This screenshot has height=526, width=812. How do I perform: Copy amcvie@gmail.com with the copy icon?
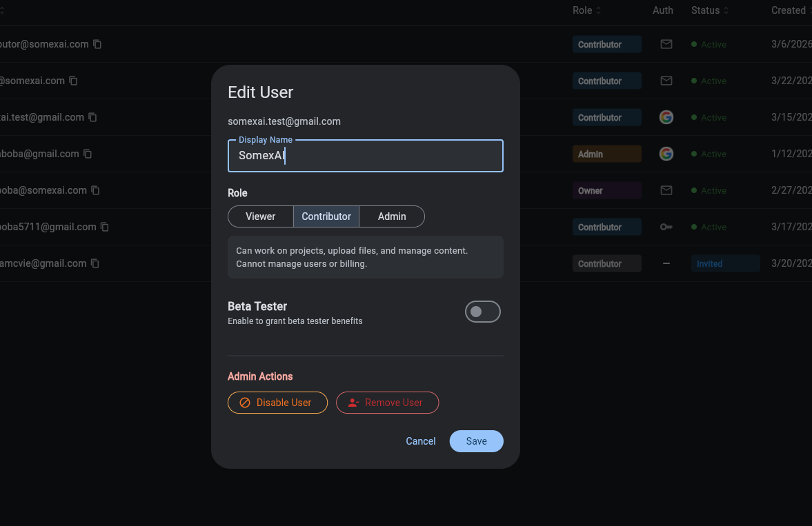[95, 263]
